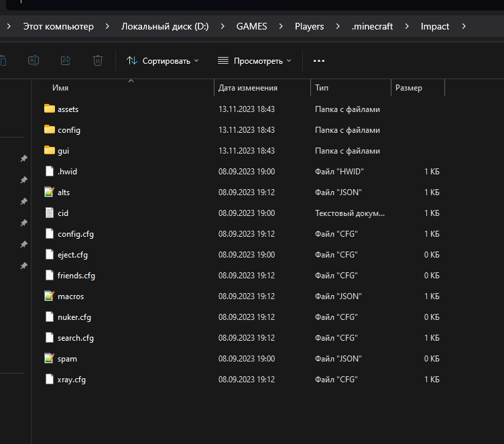Select the friends.cfg file icon

point(50,275)
